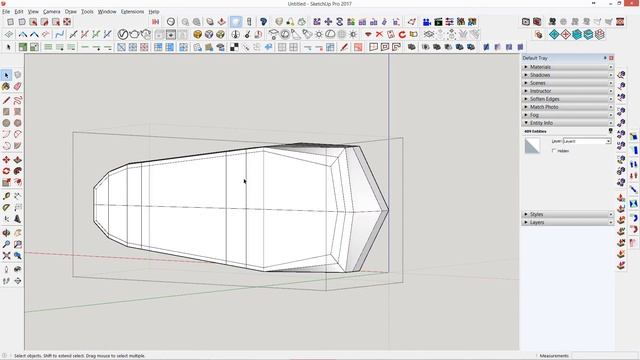Image resolution: width=640 pixels, height=360 pixels.
Task: Select the Push/Pull tool
Action: click(18, 160)
